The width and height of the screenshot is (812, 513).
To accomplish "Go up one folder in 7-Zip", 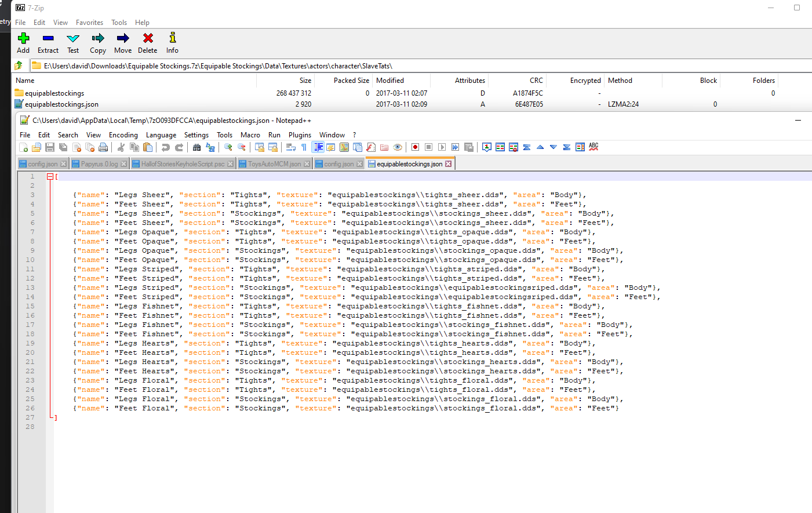I will coord(19,66).
